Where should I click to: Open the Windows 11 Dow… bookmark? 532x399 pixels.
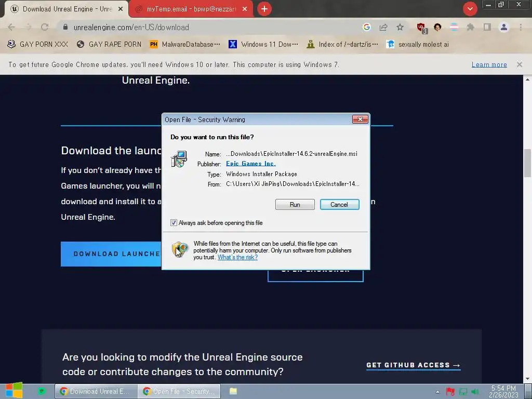263,45
